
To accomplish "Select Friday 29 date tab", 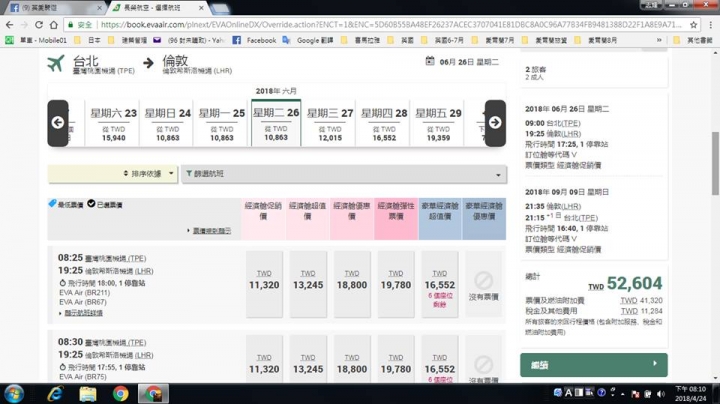I will 439,123.
